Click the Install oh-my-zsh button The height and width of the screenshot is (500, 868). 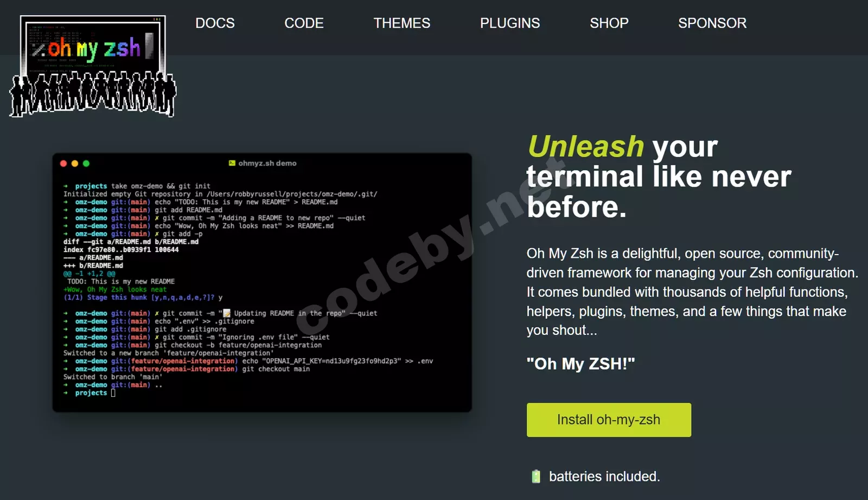[x=609, y=420]
